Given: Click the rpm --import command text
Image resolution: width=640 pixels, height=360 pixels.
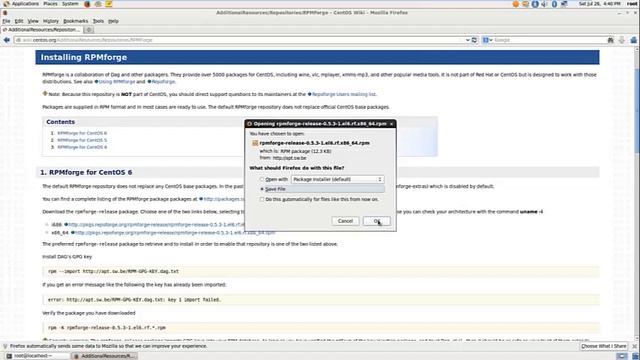Looking at the screenshot, I should pos(113,271).
